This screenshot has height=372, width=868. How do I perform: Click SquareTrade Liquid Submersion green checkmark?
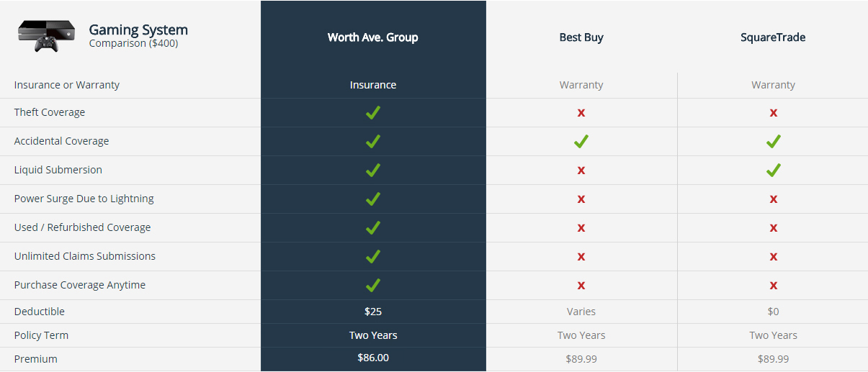(773, 171)
